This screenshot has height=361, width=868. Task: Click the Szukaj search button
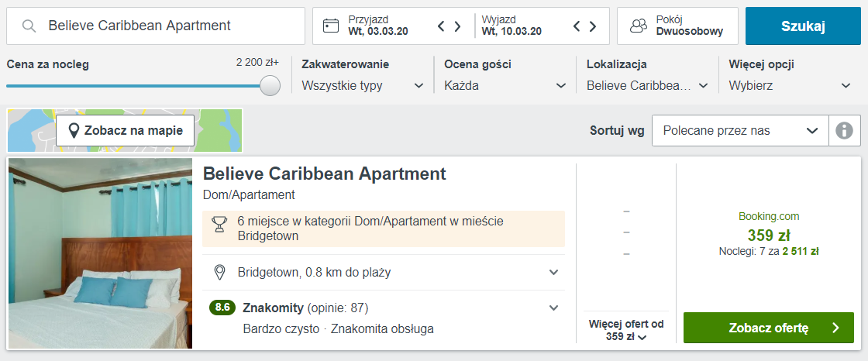803,26
